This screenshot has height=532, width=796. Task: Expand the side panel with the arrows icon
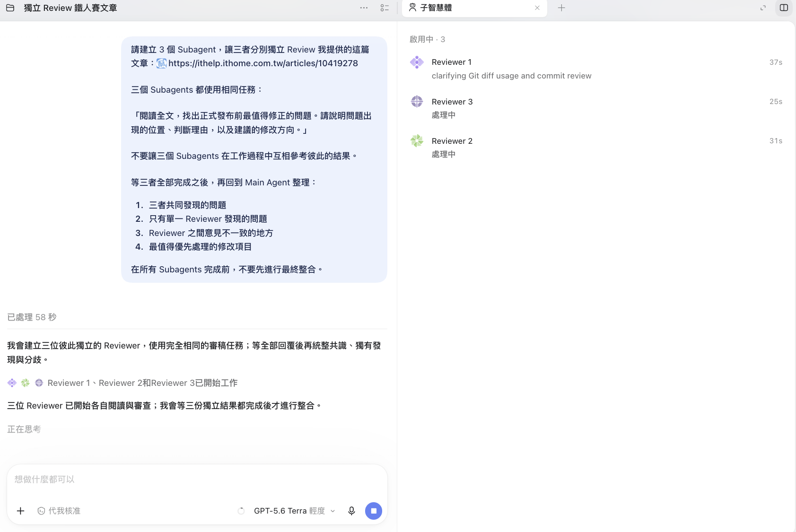click(763, 8)
